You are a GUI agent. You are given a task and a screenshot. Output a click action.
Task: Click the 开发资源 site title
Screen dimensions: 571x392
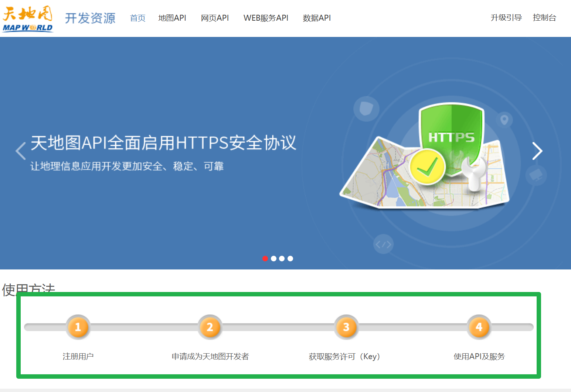coord(90,18)
